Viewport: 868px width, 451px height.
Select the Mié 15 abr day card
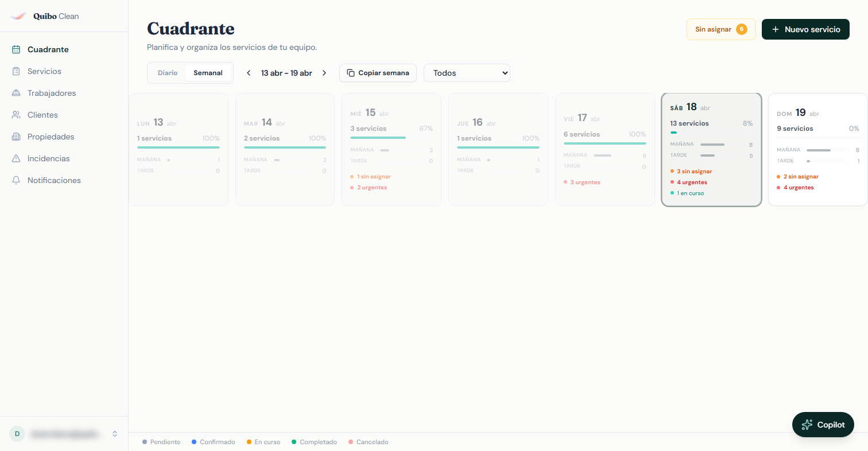[x=392, y=149]
